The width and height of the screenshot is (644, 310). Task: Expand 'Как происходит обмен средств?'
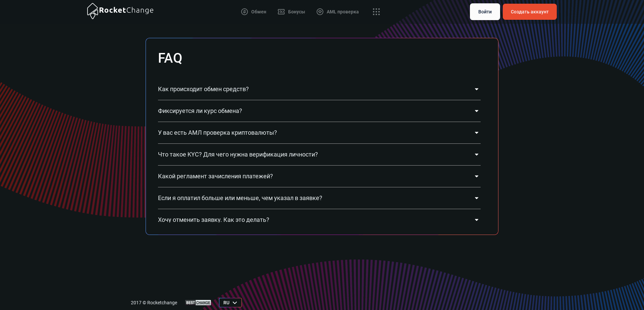(x=476, y=89)
